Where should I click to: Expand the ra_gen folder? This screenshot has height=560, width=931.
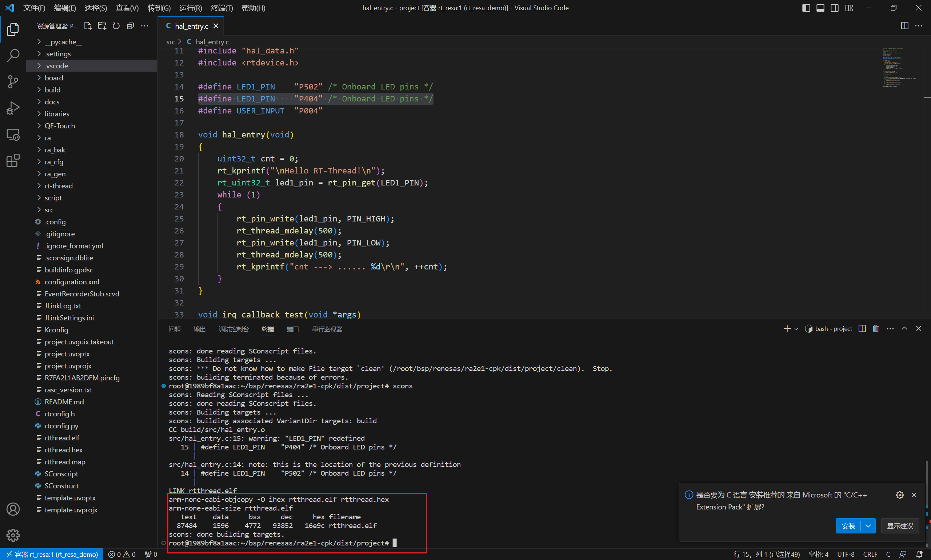[x=92, y=173]
